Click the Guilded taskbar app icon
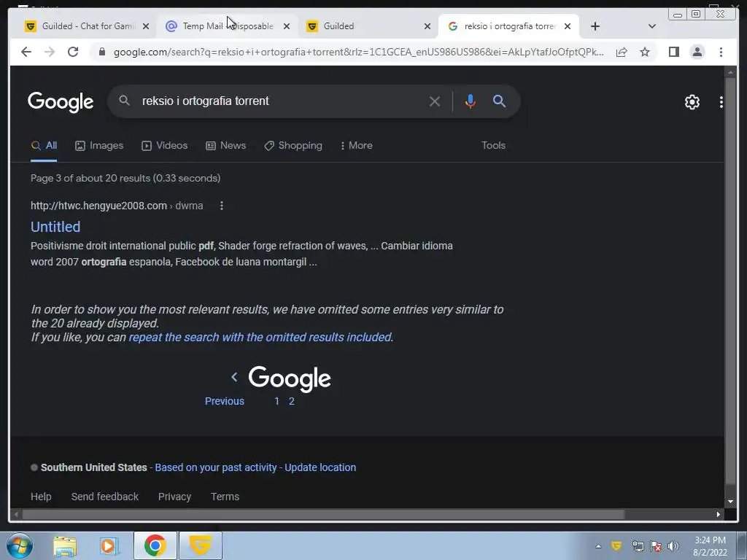Viewport: 747px width, 560px height. pyautogui.click(x=201, y=545)
